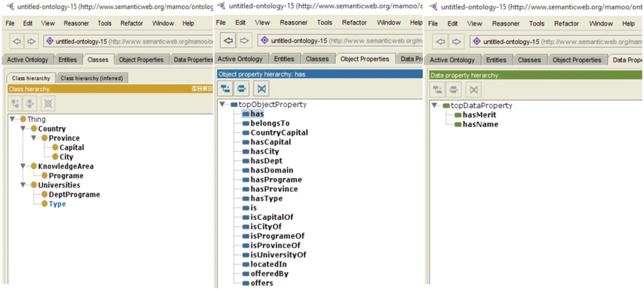Select the belongsTo object property
The width and height of the screenshot is (644, 290).
[270, 123]
